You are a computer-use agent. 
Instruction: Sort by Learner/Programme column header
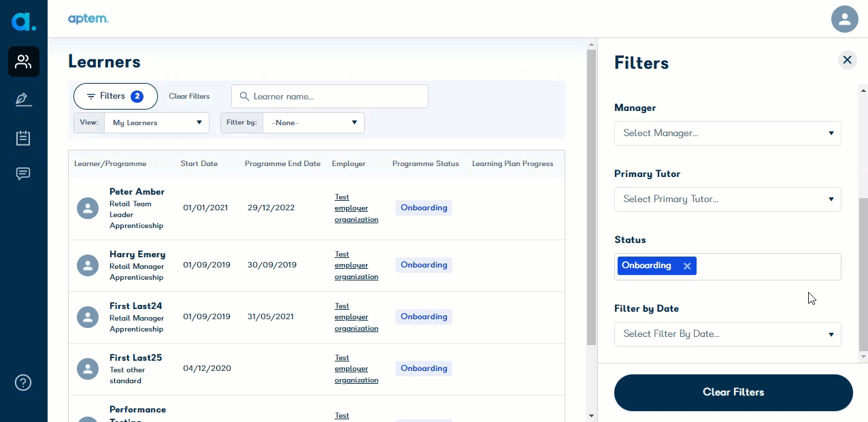tap(110, 164)
